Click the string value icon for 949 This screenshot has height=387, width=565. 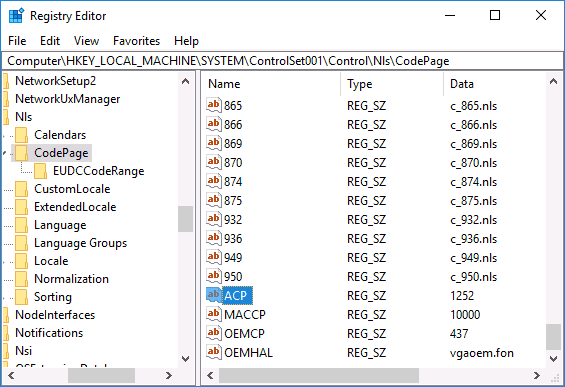click(x=213, y=257)
